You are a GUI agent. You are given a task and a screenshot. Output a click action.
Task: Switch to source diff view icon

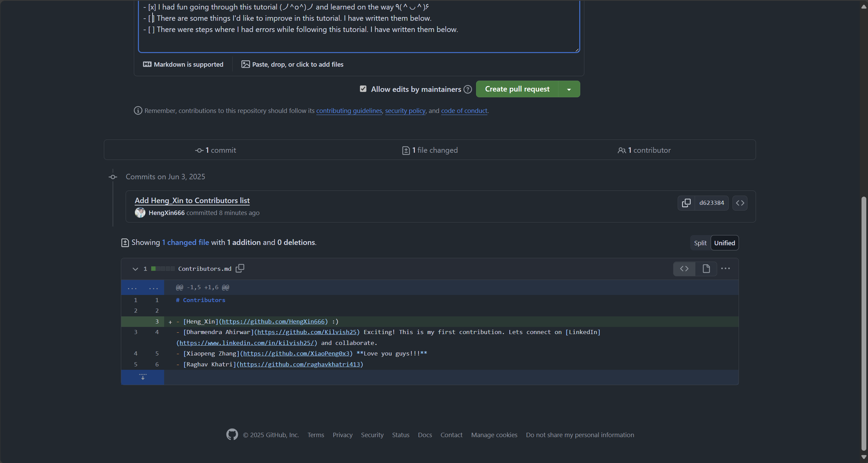(x=684, y=269)
